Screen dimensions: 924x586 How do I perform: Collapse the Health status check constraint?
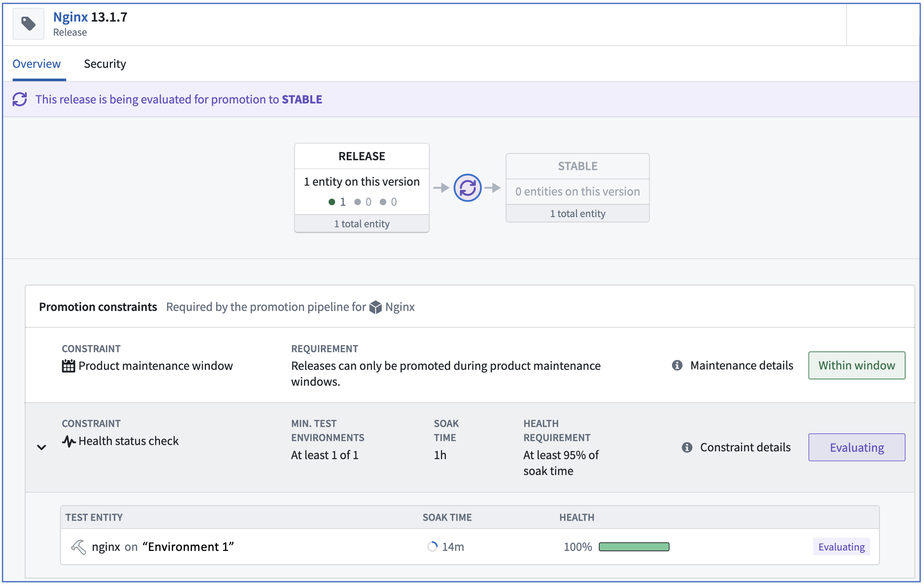(42, 447)
